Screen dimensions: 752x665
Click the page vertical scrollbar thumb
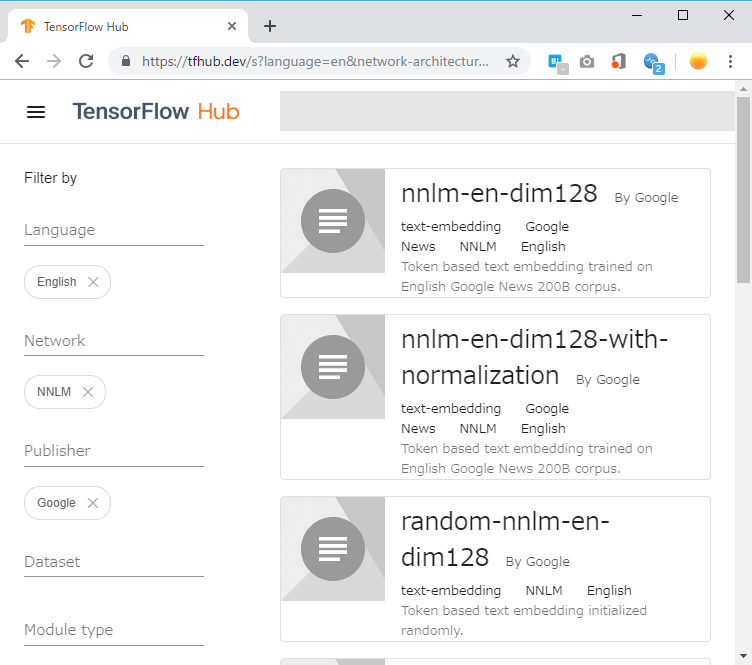pos(743,190)
